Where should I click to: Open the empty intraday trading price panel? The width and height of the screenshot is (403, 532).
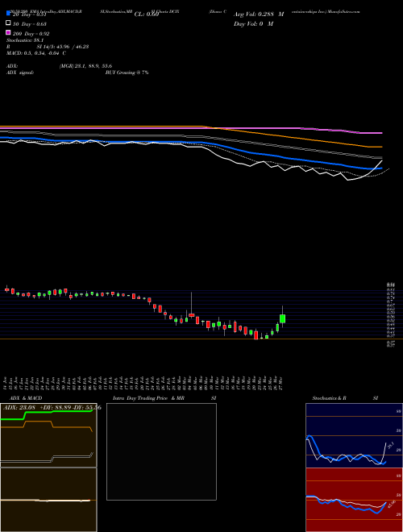click(161, 451)
